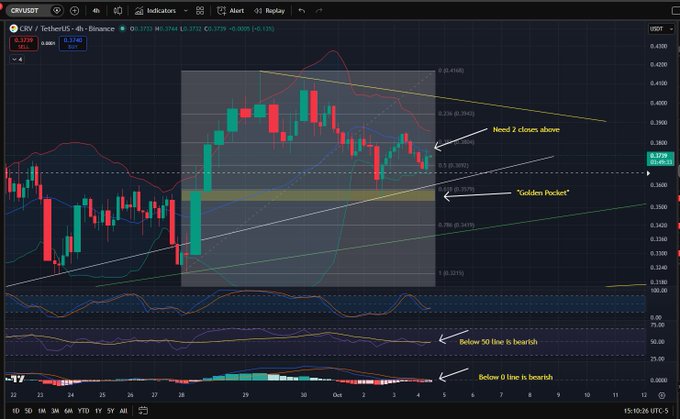
Task: Click the red 0.3739 SELL button
Action: [x=23, y=43]
